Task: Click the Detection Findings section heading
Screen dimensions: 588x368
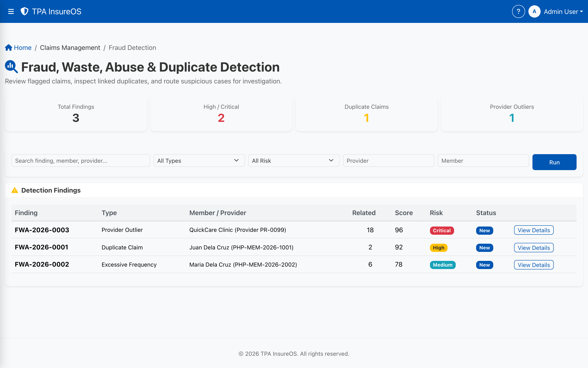Action: click(x=51, y=190)
